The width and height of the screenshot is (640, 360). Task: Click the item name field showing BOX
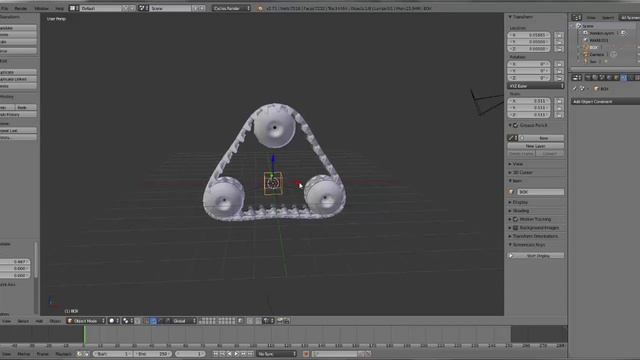coord(541,192)
